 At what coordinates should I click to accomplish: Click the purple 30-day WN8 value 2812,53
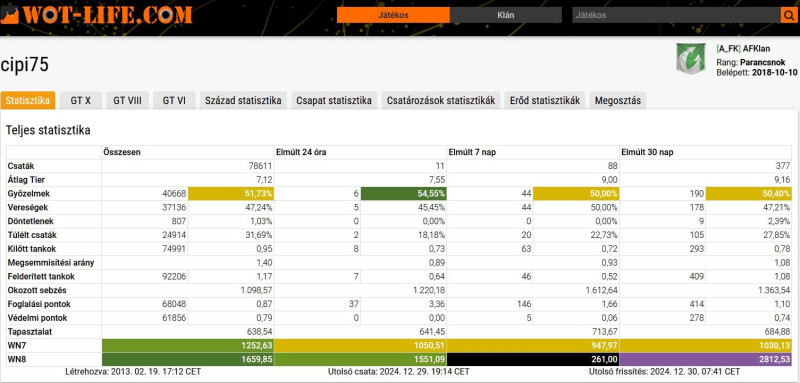[774, 360]
